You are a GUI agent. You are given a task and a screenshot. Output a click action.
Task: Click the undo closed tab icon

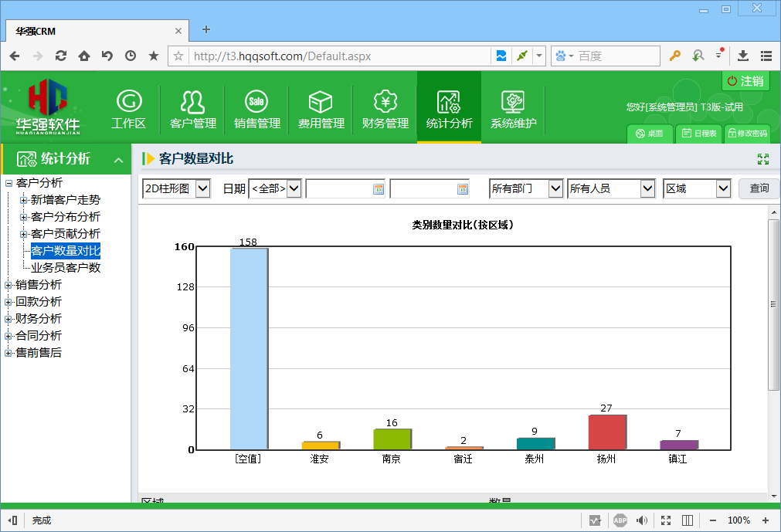coord(107,56)
